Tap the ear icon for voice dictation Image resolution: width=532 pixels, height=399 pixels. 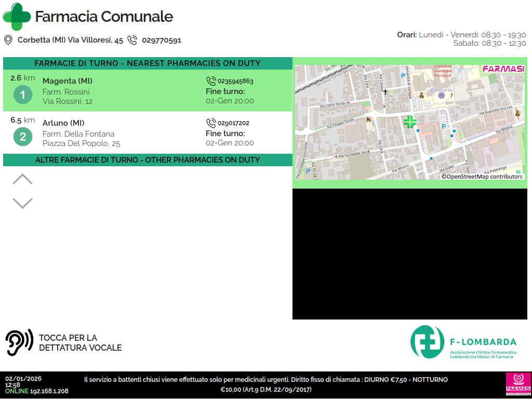(x=19, y=342)
